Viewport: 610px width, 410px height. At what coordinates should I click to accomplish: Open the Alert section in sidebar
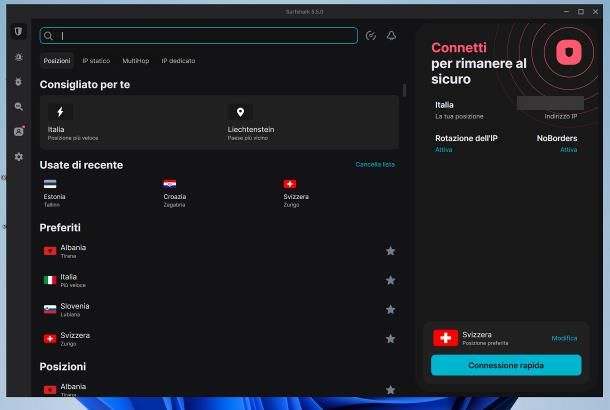coord(18,57)
